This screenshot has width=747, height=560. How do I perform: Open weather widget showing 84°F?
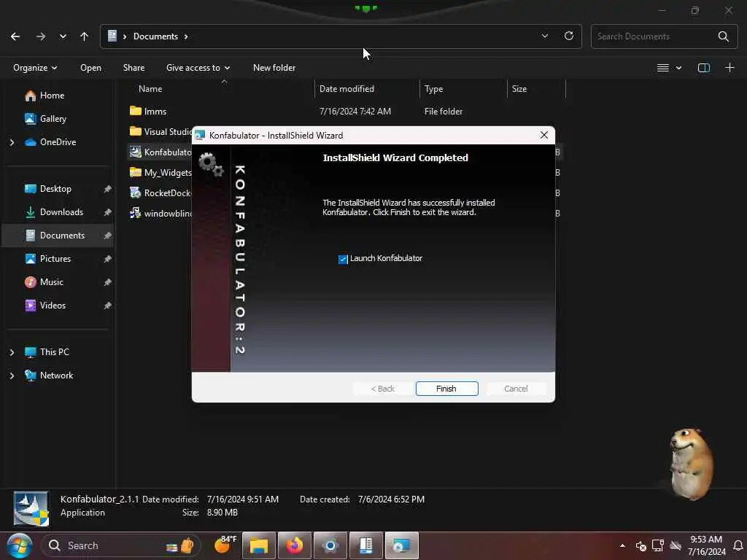point(225,544)
